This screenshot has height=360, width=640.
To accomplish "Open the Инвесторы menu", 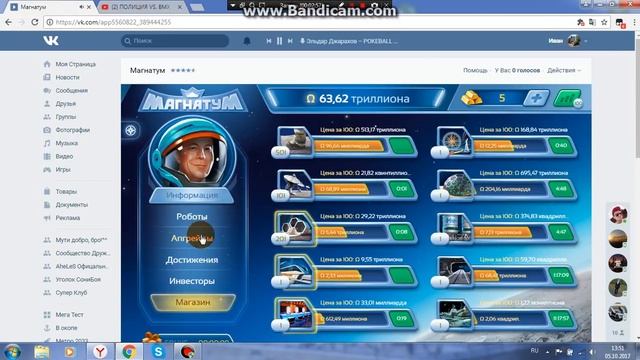I will (192, 281).
